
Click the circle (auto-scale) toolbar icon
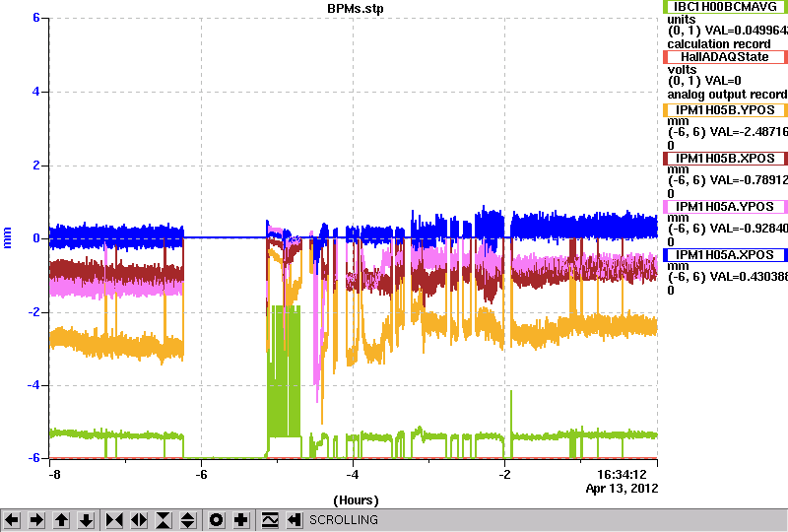(x=216, y=520)
